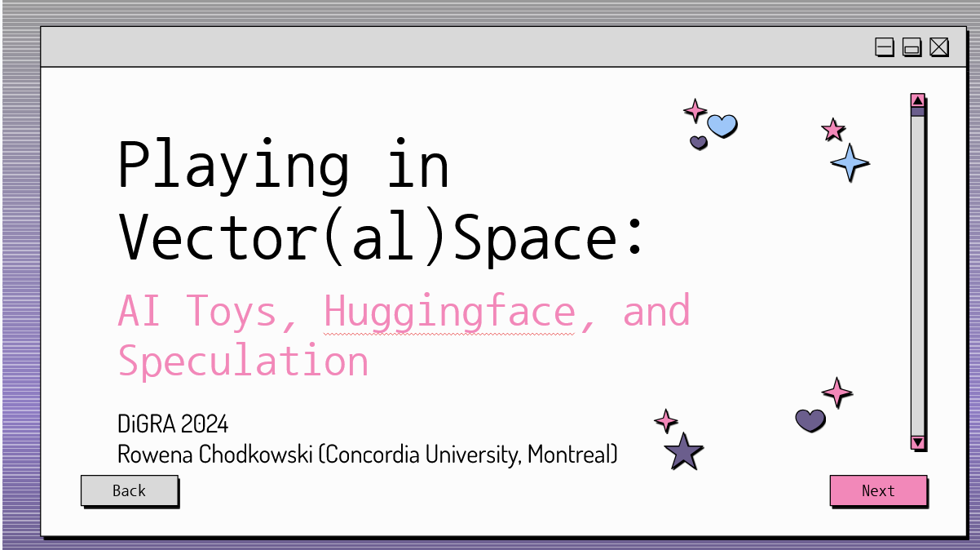Click the minimize icon in the window title bar
This screenshot has height=550, width=980.
(885, 47)
